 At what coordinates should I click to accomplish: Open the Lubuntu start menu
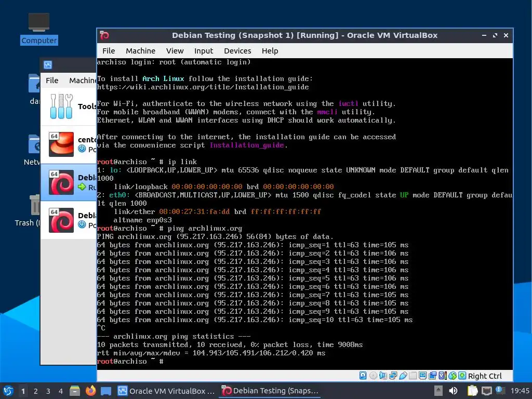click(x=8, y=391)
